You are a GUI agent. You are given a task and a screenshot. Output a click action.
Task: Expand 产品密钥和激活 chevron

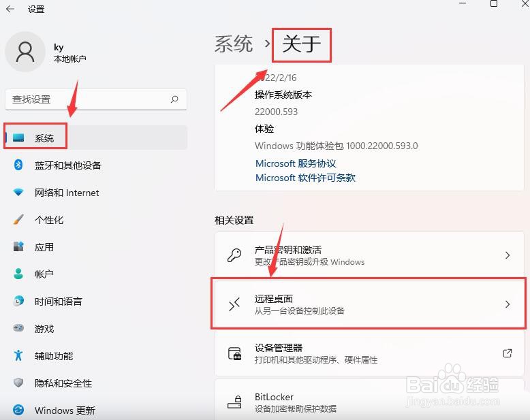tap(507, 255)
